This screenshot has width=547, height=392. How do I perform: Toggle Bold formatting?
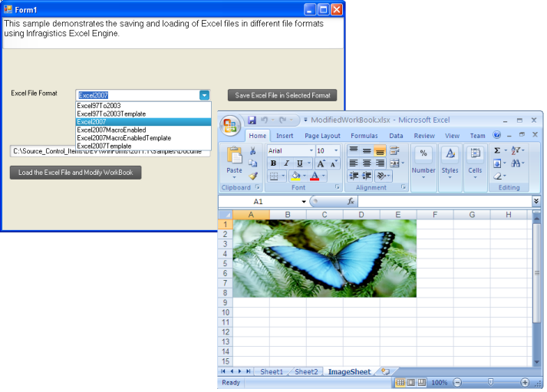273,163
